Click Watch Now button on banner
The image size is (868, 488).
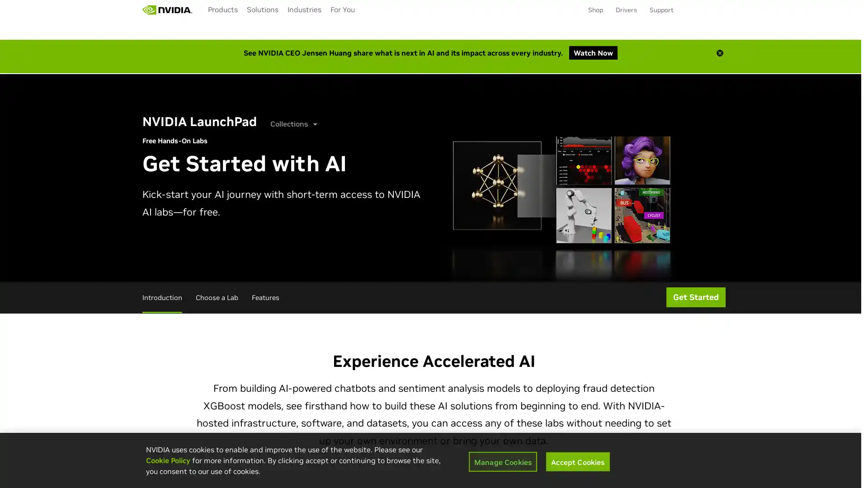point(593,53)
